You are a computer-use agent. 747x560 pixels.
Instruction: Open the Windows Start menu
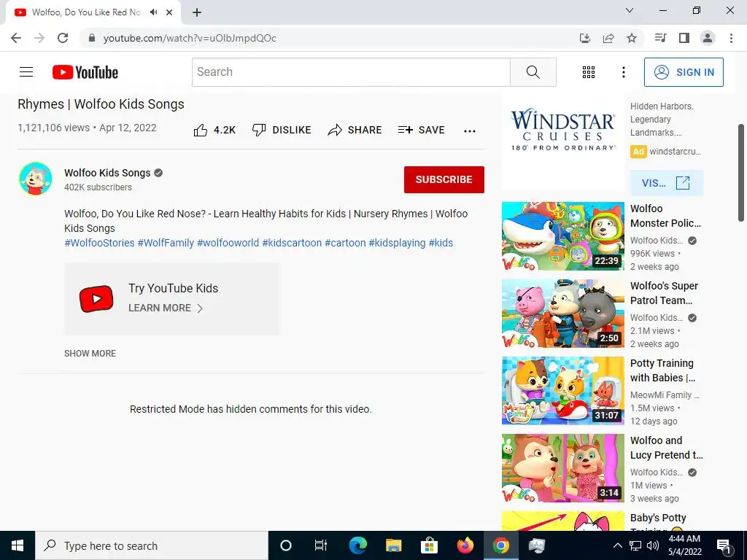[x=18, y=545]
